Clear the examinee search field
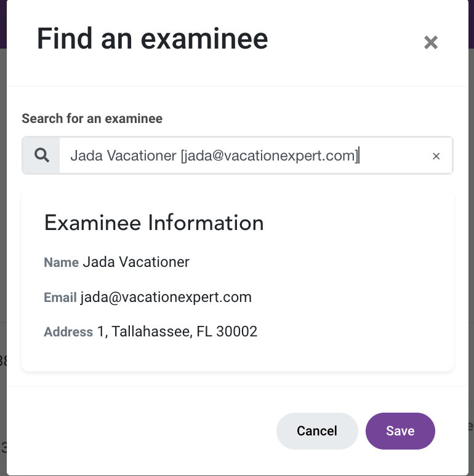Viewport: 474px width, 476px height. 436,156
